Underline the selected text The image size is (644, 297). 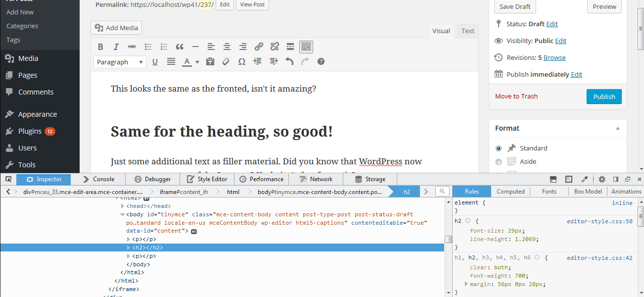[155, 62]
